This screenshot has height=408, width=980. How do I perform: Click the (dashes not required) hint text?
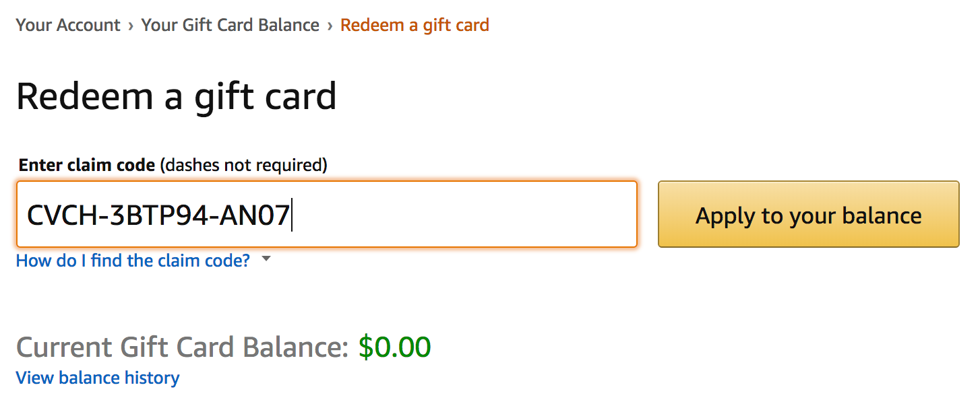(243, 165)
